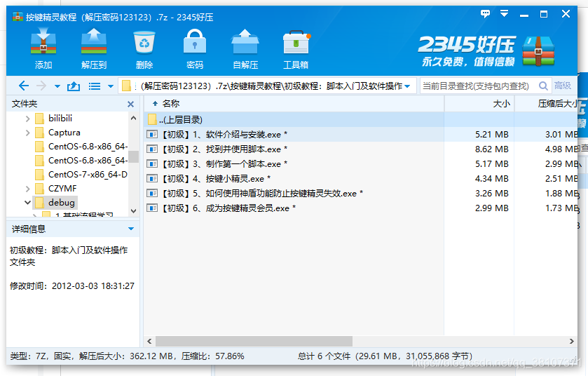Expand the Captura folder tree node

[x=27, y=133]
